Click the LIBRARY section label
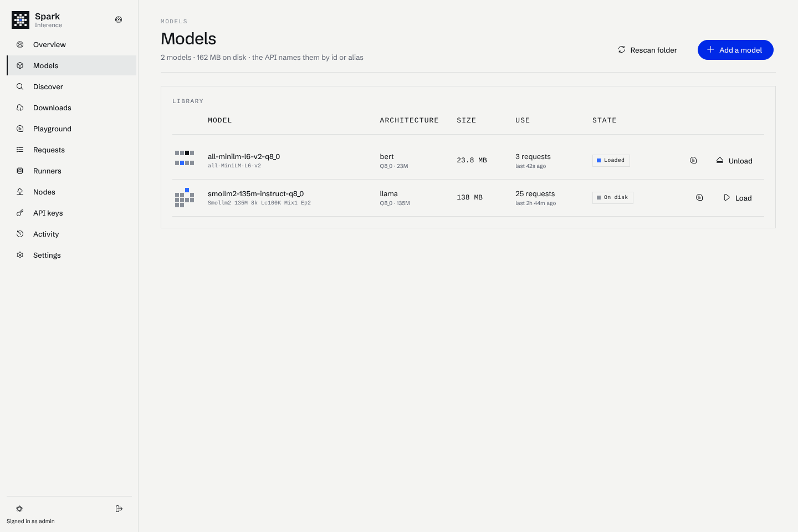The image size is (798, 532). click(188, 101)
